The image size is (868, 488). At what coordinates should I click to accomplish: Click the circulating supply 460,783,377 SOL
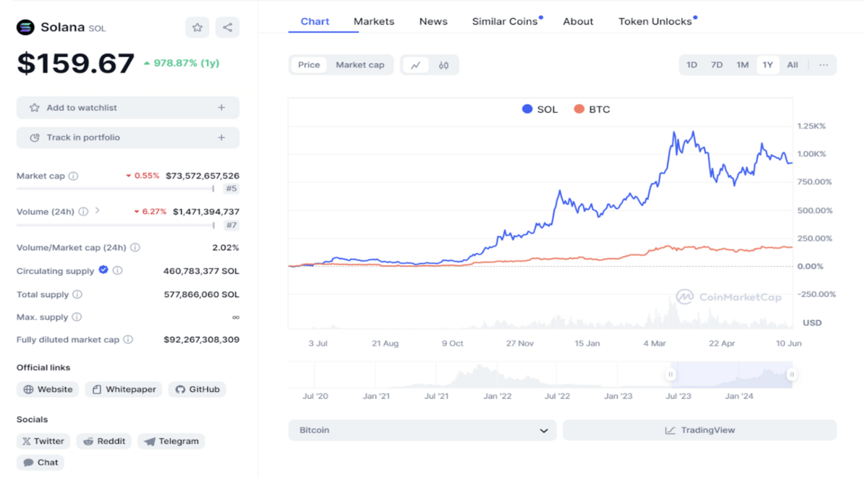coord(201,271)
